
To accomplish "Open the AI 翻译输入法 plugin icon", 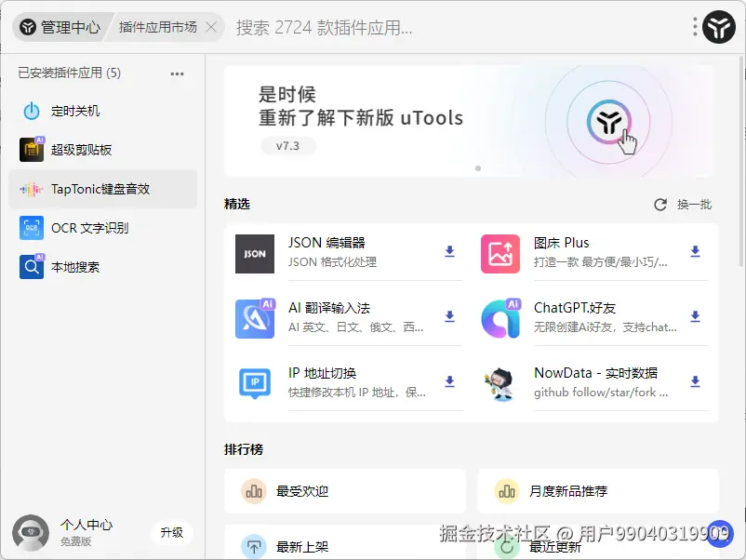I will point(255,318).
